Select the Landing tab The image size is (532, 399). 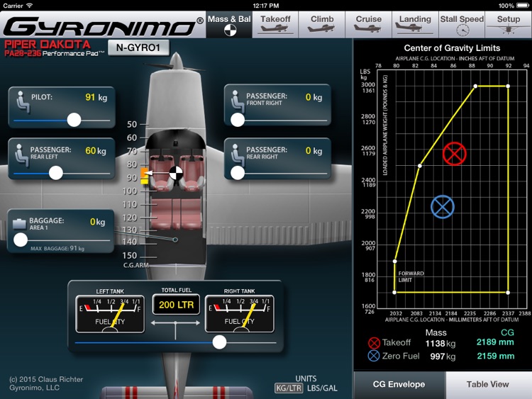pos(415,25)
